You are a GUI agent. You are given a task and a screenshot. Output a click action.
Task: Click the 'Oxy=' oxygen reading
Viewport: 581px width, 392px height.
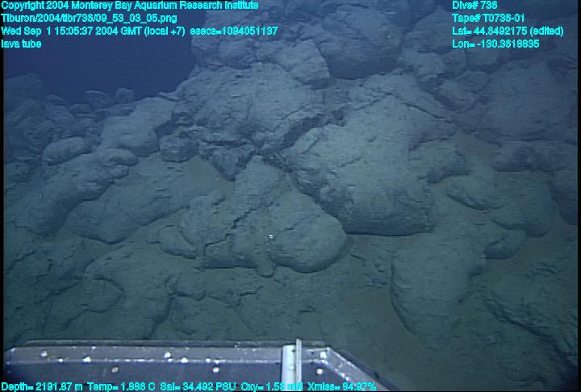[271, 387]
